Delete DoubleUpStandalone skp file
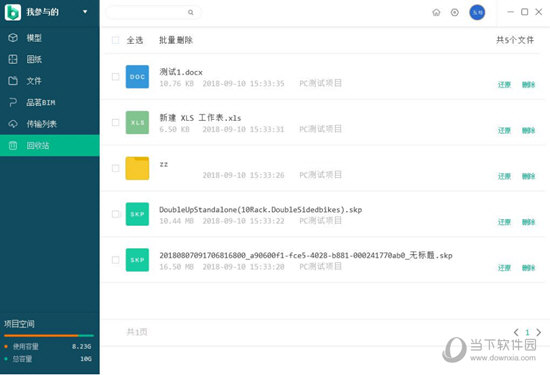Screen dimensions: 550x375 click(528, 222)
